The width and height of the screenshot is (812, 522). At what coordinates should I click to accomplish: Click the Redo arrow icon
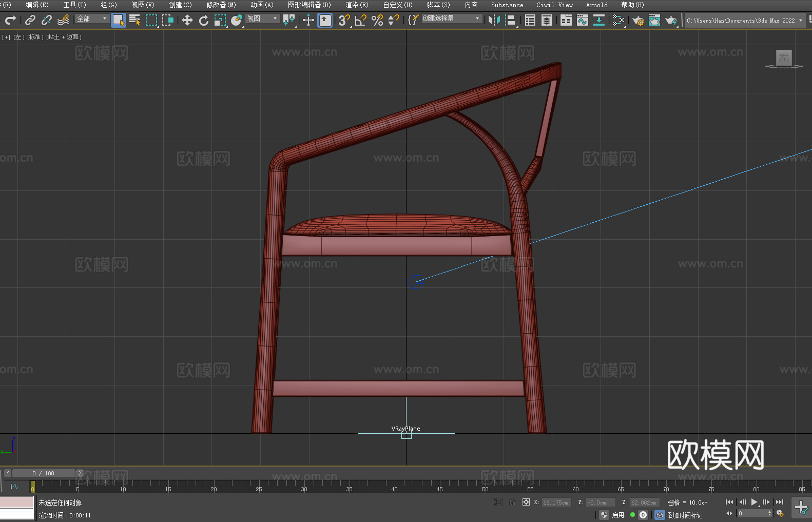[10, 20]
